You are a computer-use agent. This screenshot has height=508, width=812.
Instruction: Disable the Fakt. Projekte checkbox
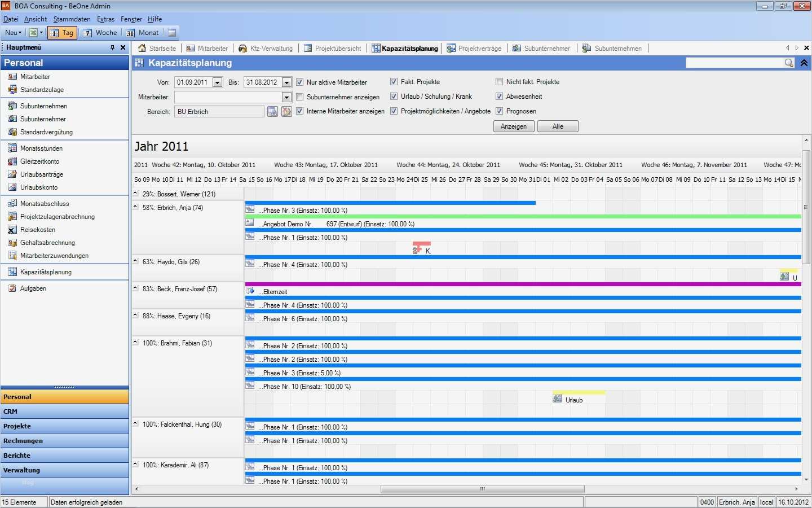tap(394, 81)
